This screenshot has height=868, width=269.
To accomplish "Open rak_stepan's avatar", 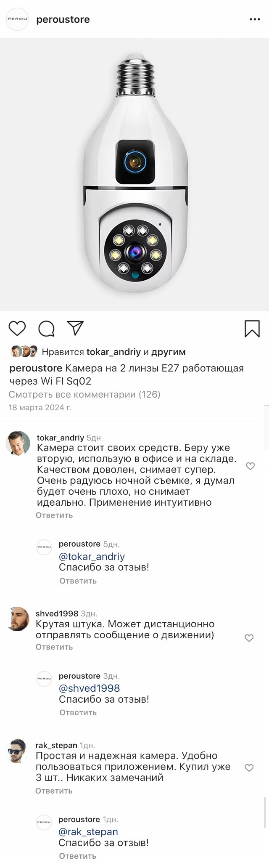I will [18, 751].
